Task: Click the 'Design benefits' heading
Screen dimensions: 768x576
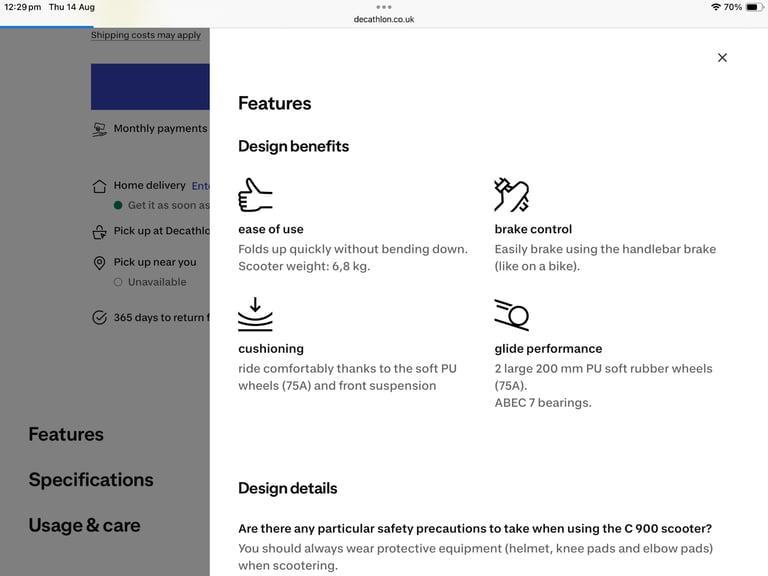Action: (293, 146)
